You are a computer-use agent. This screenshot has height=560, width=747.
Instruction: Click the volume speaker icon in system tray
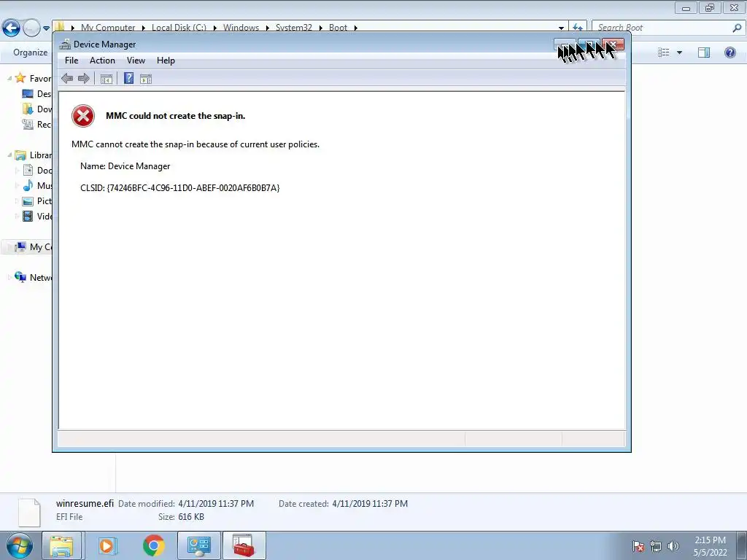pyautogui.click(x=673, y=546)
